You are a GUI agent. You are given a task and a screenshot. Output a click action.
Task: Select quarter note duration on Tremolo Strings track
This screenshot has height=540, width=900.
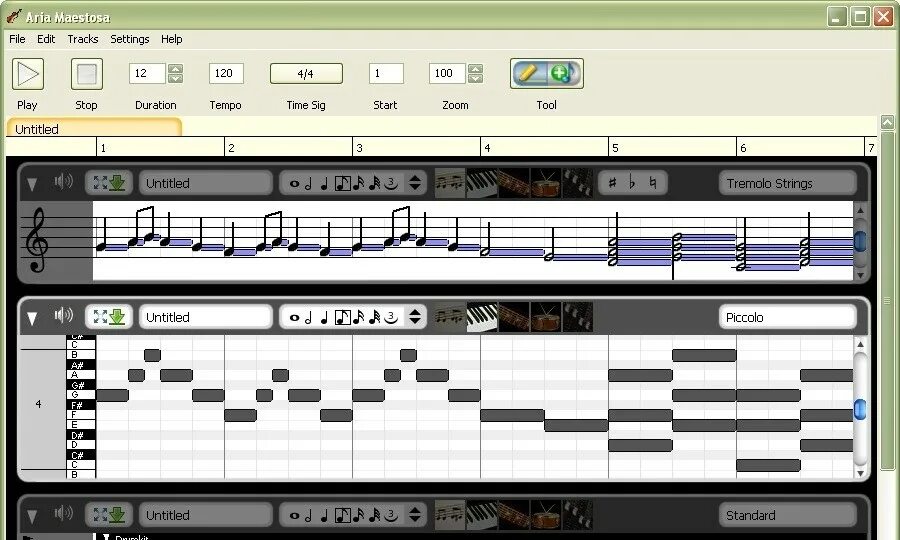324,184
